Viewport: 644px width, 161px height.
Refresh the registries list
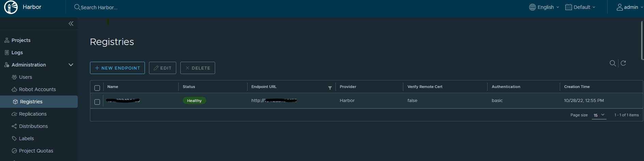click(623, 63)
